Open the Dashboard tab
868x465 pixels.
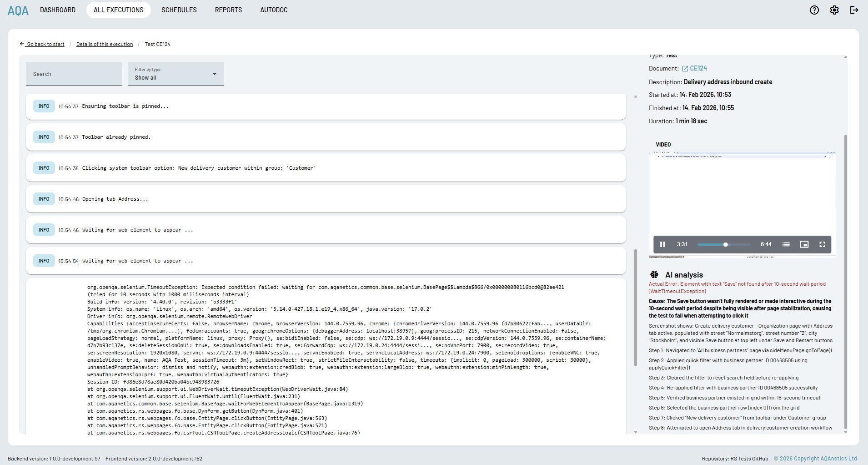[x=58, y=10]
